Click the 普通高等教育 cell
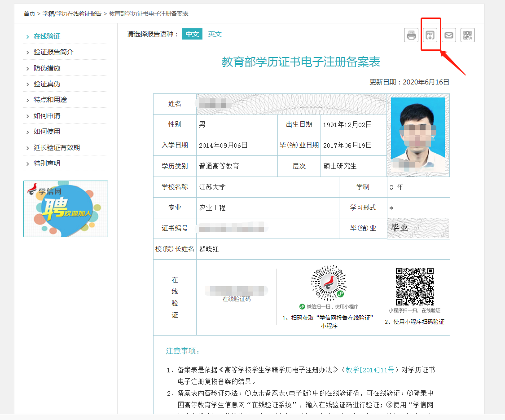505x420 pixels. pyautogui.click(x=237, y=166)
